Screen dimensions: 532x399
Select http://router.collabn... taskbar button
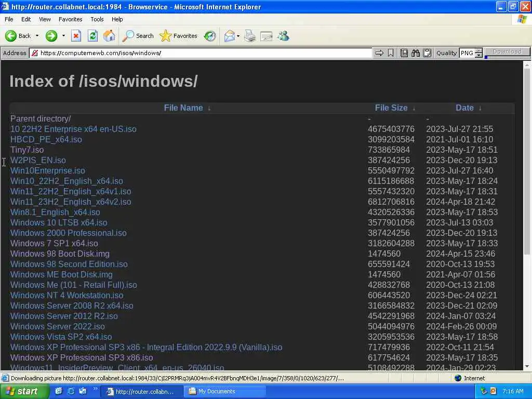coord(142,391)
